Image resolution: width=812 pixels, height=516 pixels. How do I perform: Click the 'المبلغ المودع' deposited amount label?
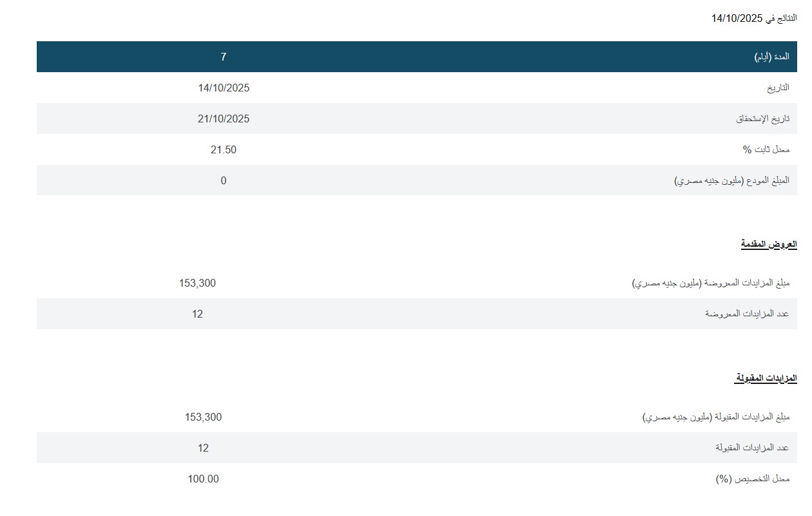pyautogui.click(x=731, y=180)
